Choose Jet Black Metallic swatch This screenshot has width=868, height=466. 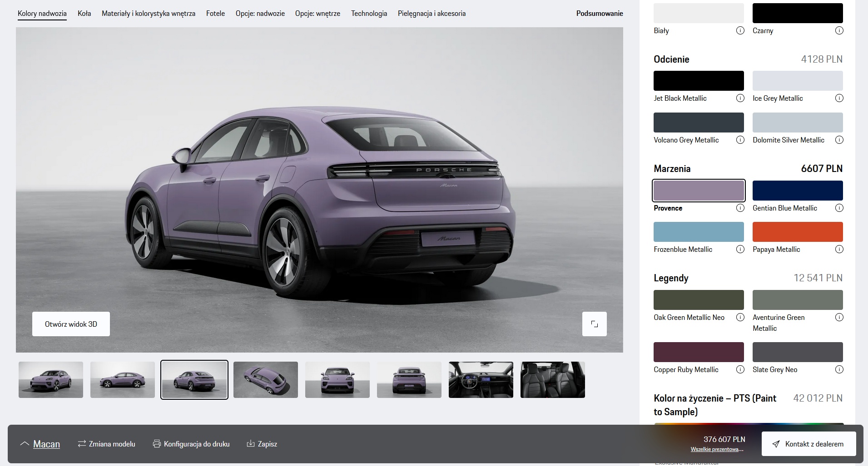pyautogui.click(x=699, y=81)
